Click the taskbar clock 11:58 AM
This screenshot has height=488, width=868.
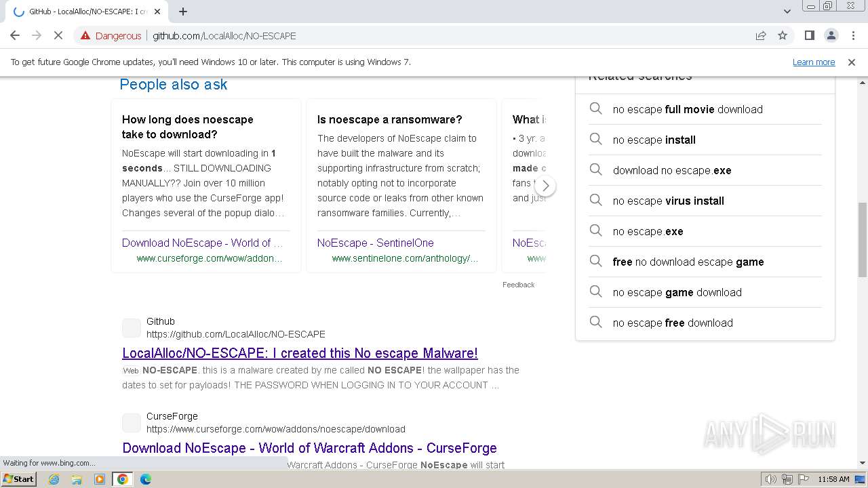[x=833, y=479]
